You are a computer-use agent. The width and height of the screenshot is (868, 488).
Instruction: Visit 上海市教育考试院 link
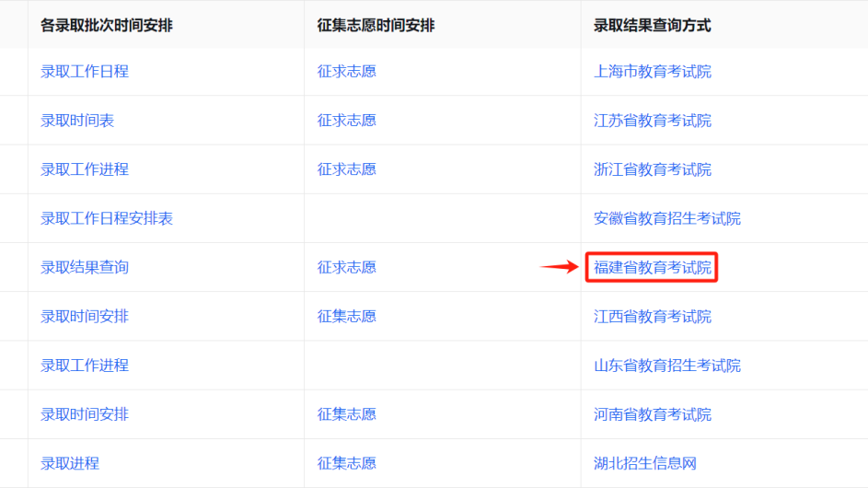(652, 72)
